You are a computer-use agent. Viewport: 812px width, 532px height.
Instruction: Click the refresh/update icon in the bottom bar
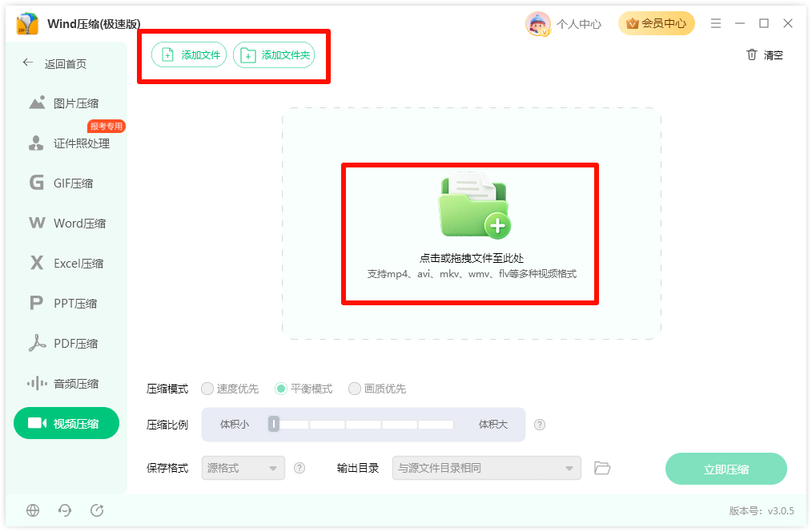point(97,510)
